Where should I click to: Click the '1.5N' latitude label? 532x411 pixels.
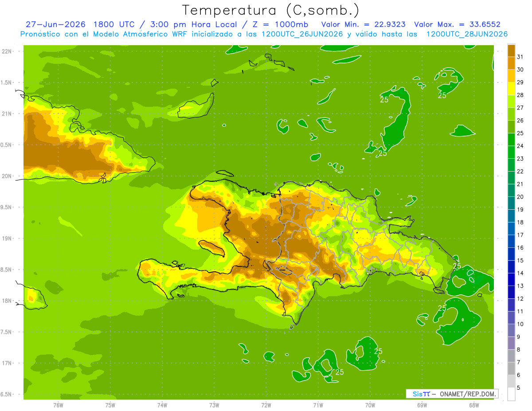click(7, 82)
